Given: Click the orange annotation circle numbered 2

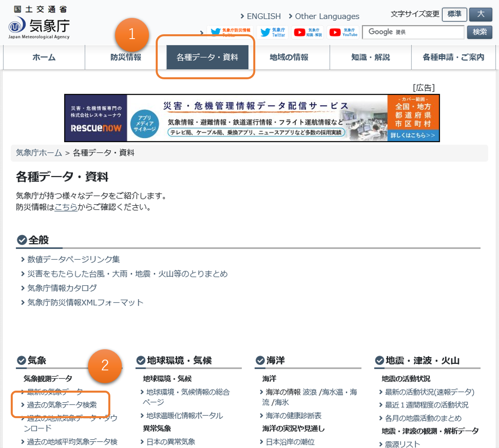Looking at the screenshot, I should pos(105,366).
